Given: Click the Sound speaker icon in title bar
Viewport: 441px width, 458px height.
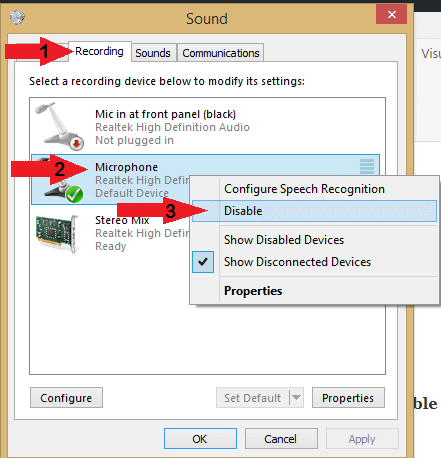Looking at the screenshot, I should tap(17, 18).
